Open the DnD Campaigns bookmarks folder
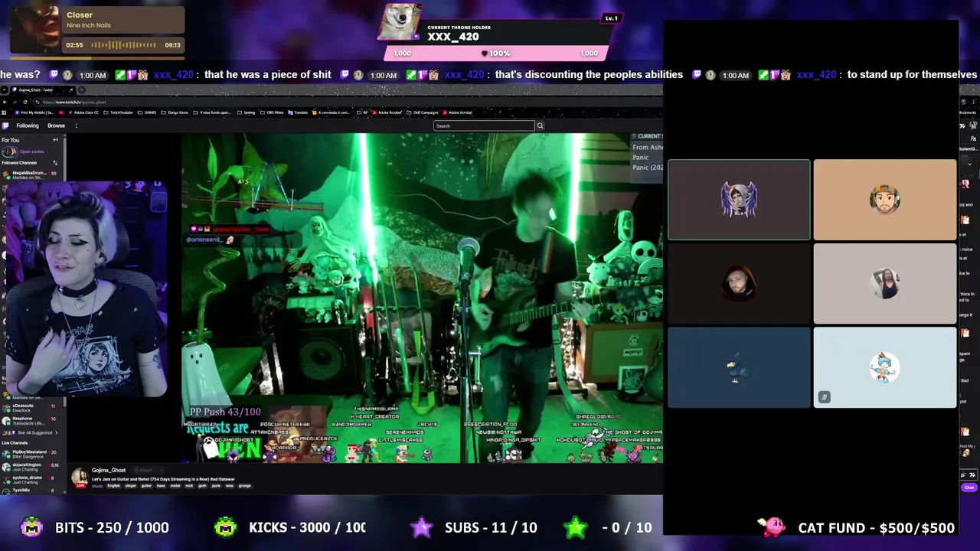Screen dimensions: 980x551 (x=422, y=112)
